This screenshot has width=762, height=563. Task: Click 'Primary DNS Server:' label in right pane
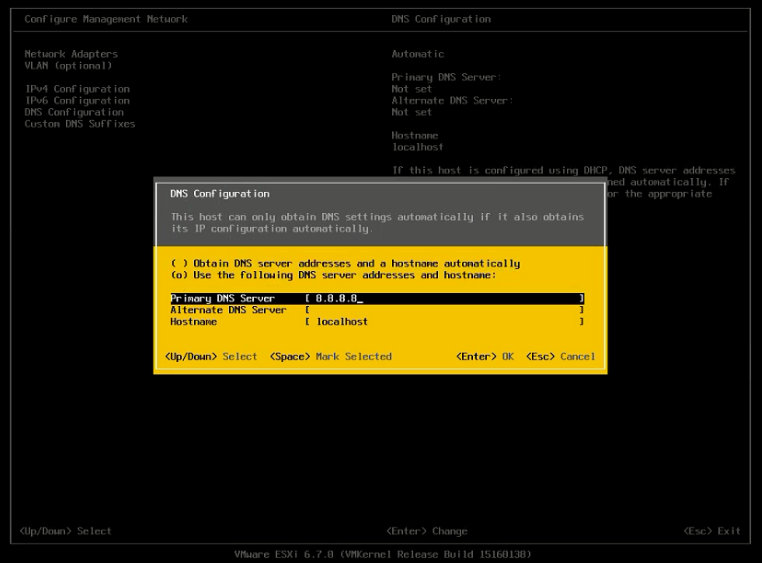[446, 77]
